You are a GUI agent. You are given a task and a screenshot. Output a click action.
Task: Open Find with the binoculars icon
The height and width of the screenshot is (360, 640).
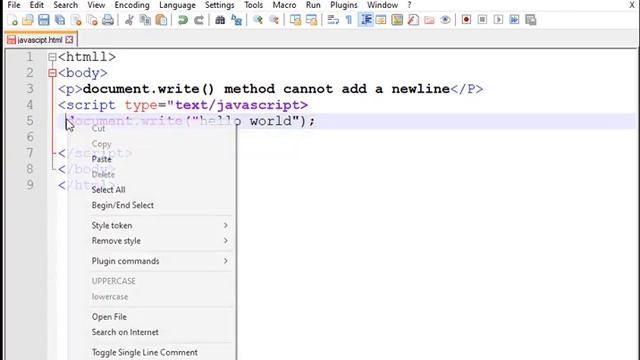[220, 20]
